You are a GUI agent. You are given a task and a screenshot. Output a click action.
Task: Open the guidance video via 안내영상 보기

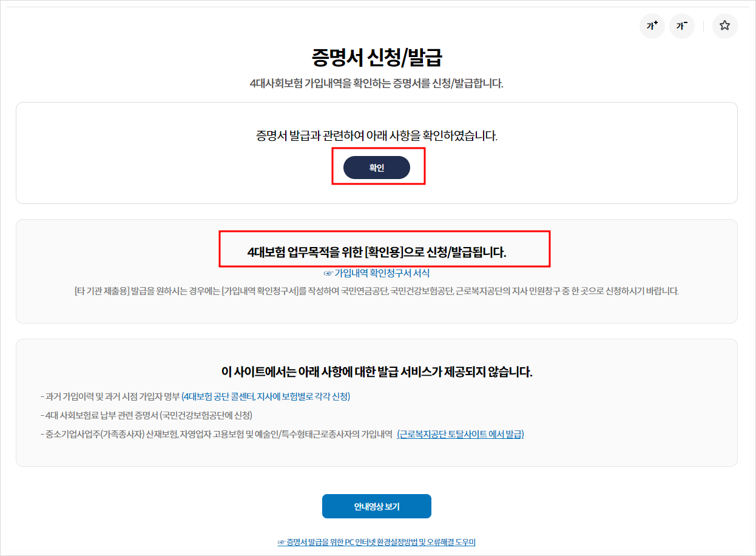(x=377, y=506)
